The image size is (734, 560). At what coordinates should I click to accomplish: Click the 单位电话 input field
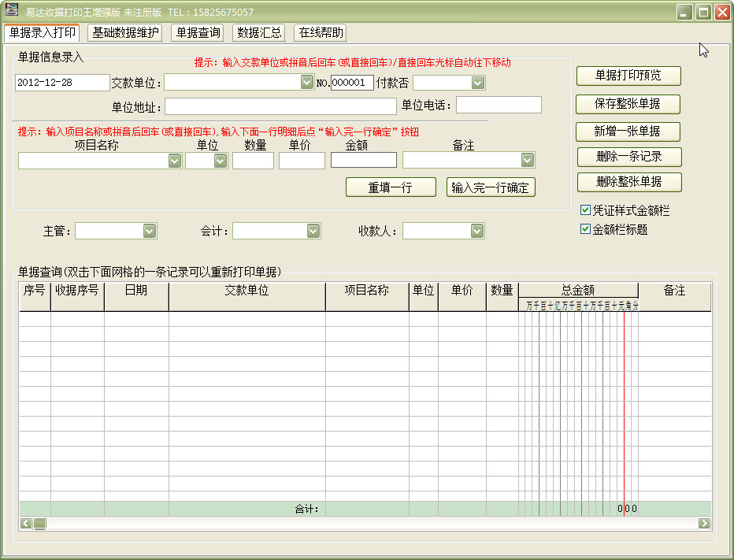point(499,105)
